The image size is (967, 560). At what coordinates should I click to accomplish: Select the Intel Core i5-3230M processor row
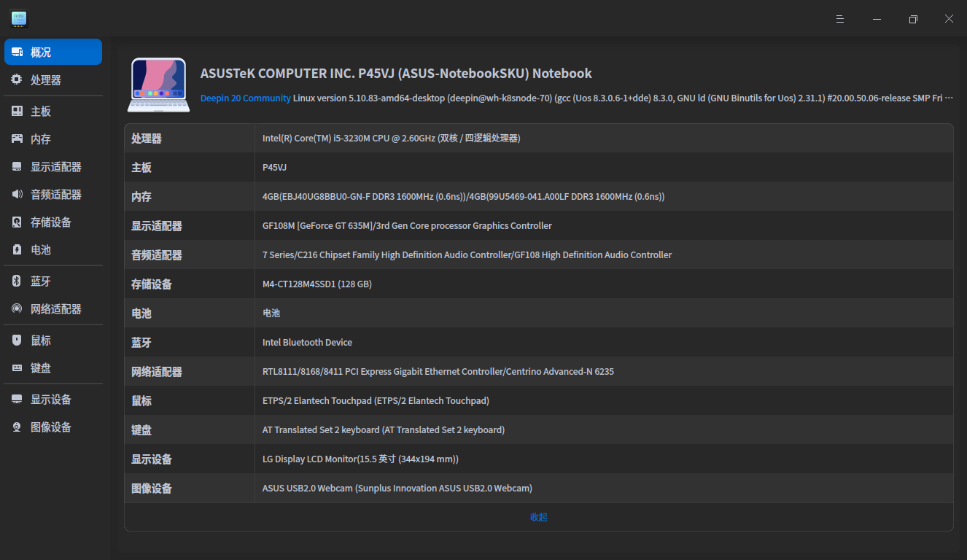tap(392, 137)
